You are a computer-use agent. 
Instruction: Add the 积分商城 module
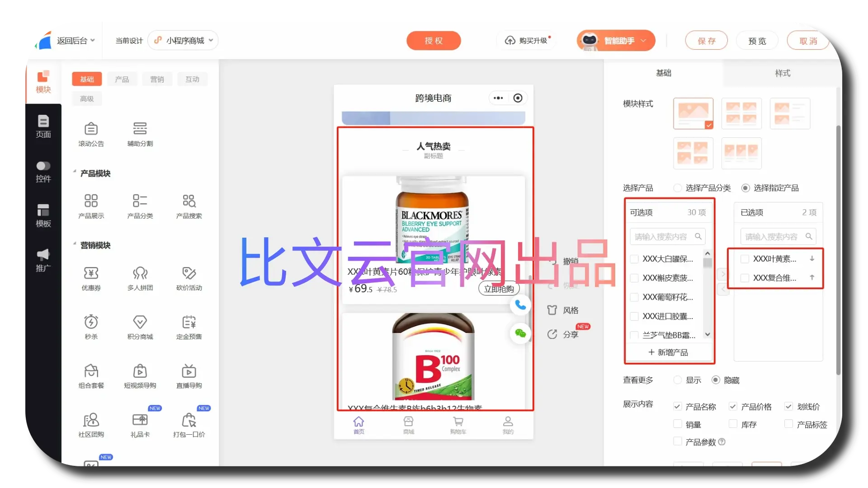tap(140, 327)
